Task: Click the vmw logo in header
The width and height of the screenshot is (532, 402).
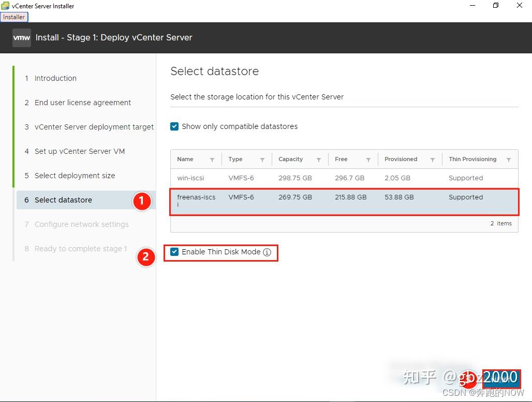Action: [22, 38]
